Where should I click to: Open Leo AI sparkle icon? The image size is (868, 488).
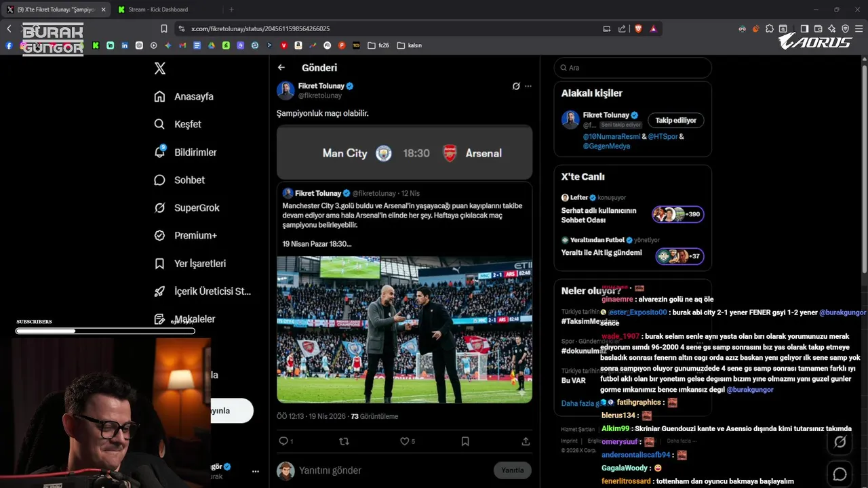831,28
